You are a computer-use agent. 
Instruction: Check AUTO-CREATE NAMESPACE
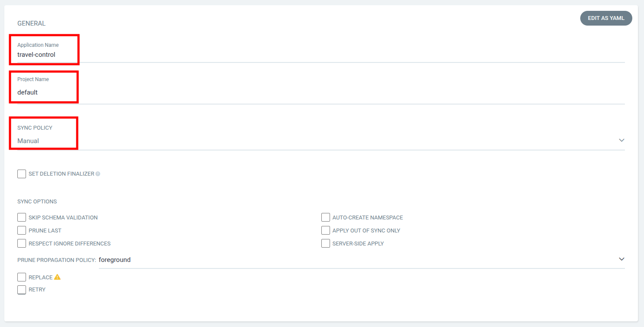(326, 217)
